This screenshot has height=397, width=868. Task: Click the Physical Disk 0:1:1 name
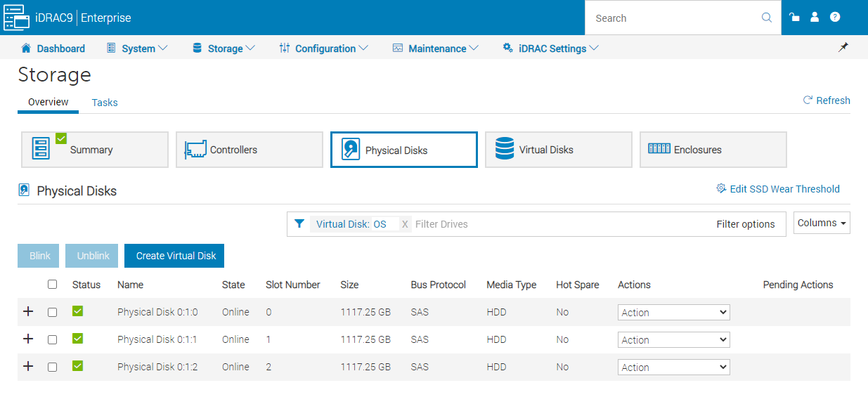tap(157, 339)
